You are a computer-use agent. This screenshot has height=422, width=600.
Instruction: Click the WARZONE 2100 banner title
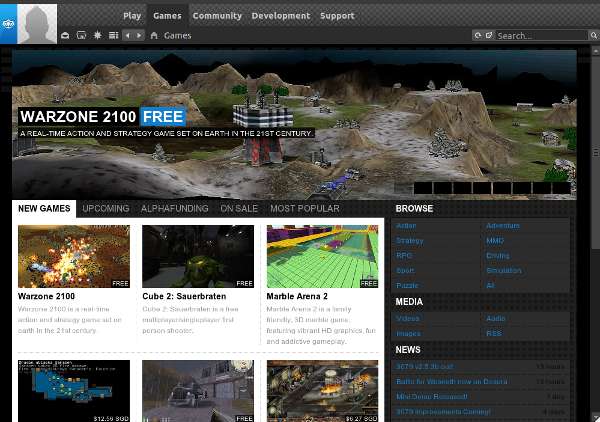pos(78,116)
